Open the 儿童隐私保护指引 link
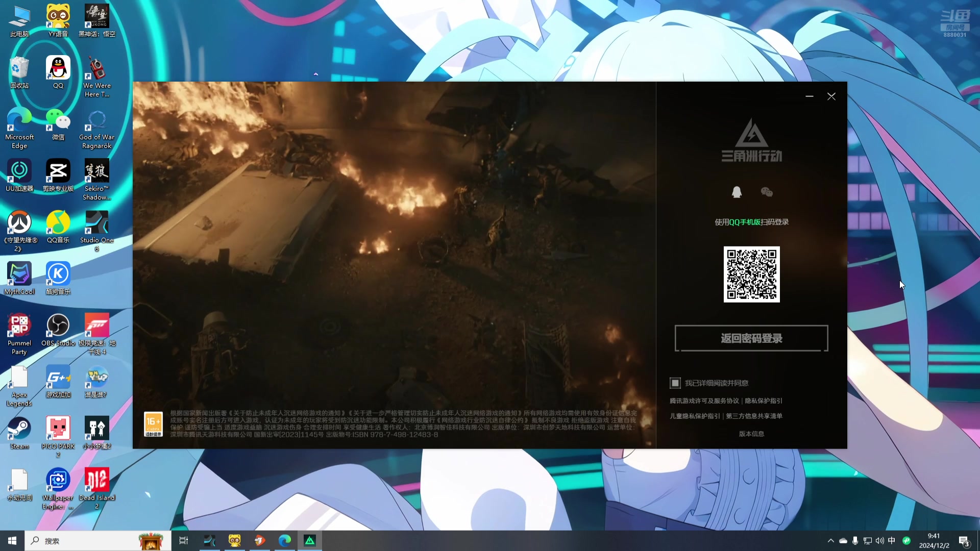The image size is (980, 551). tap(695, 416)
